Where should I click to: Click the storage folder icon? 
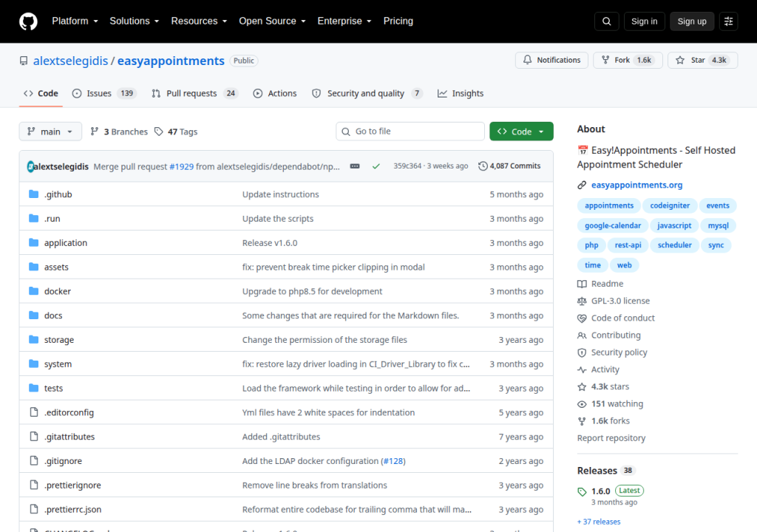(34, 339)
